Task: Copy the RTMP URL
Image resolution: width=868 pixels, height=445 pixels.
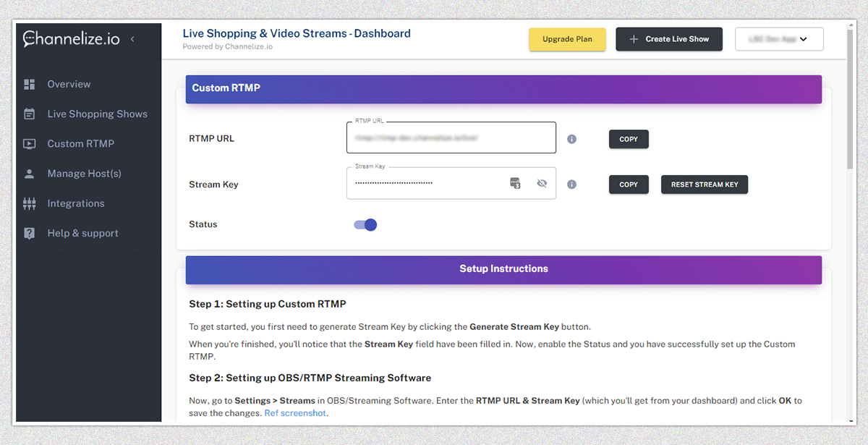Action: point(629,139)
